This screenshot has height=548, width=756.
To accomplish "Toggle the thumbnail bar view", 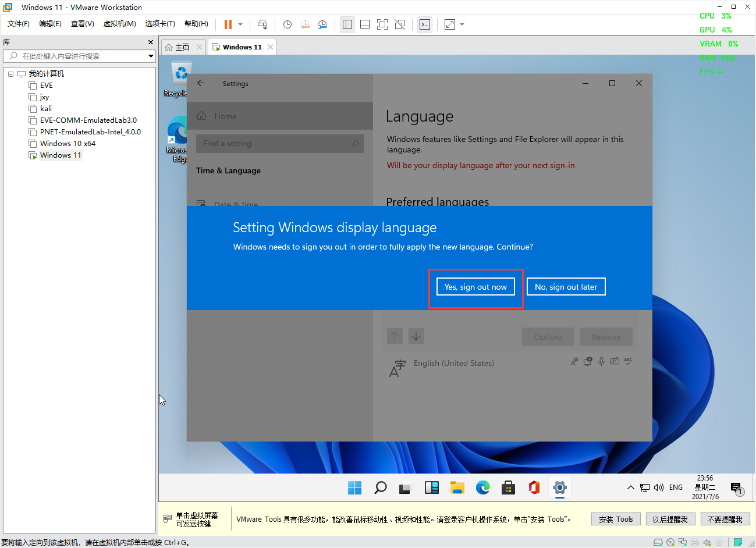I will click(x=365, y=24).
